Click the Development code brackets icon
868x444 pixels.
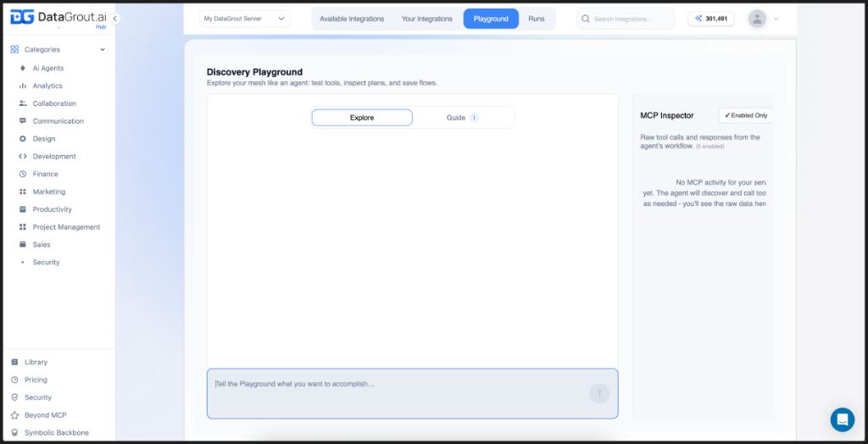click(x=23, y=157)
